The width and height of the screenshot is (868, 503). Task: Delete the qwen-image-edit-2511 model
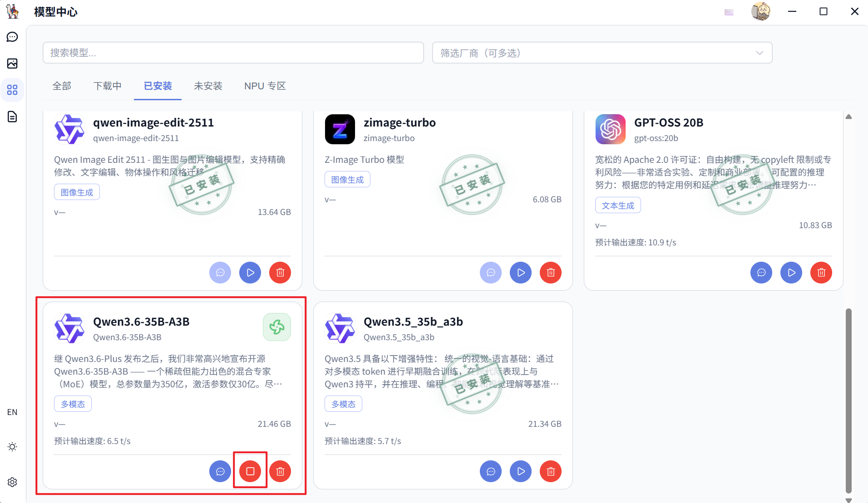(x=280, y=273)
